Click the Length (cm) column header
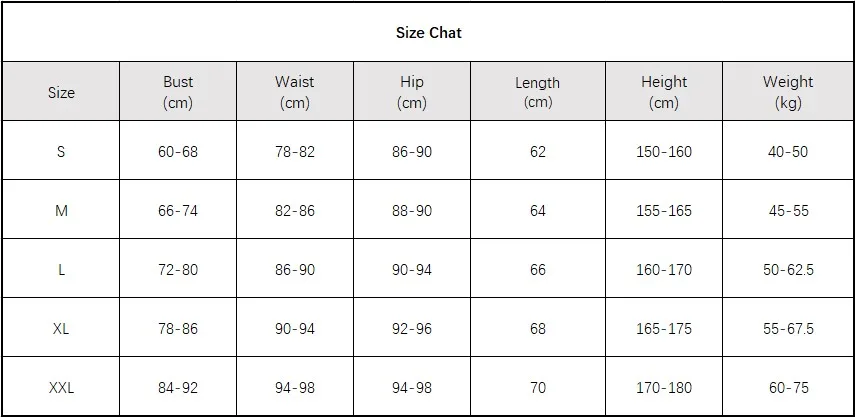Image resolution: width=855 pixels, height=417 pixels. pos(538,92)
